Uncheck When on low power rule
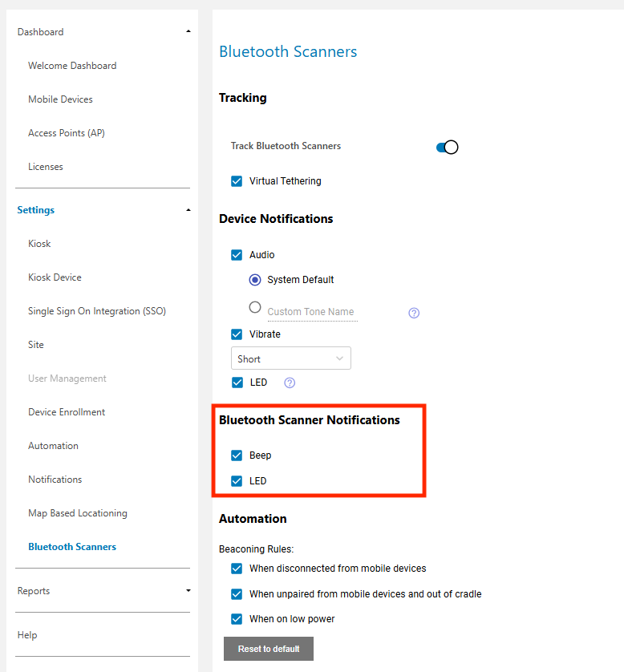624x672 pixels. (237, 619)
